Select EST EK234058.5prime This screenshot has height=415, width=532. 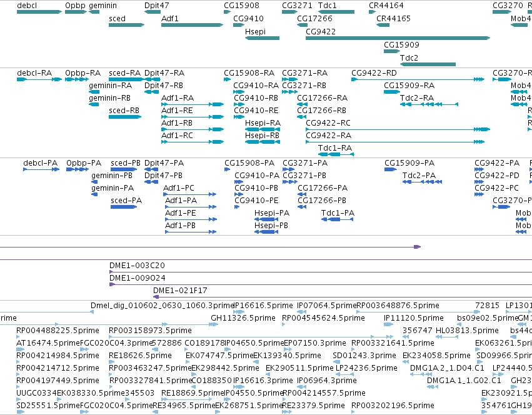(405, 362)
